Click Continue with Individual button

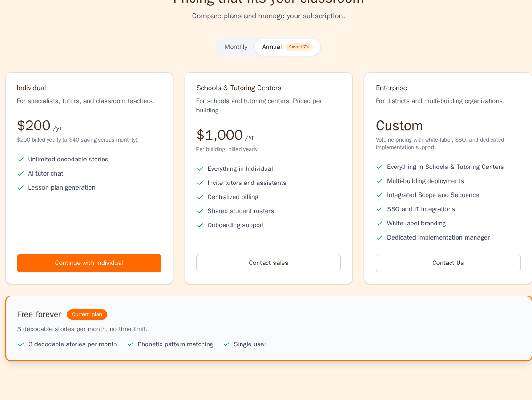[x=89, y=263]
